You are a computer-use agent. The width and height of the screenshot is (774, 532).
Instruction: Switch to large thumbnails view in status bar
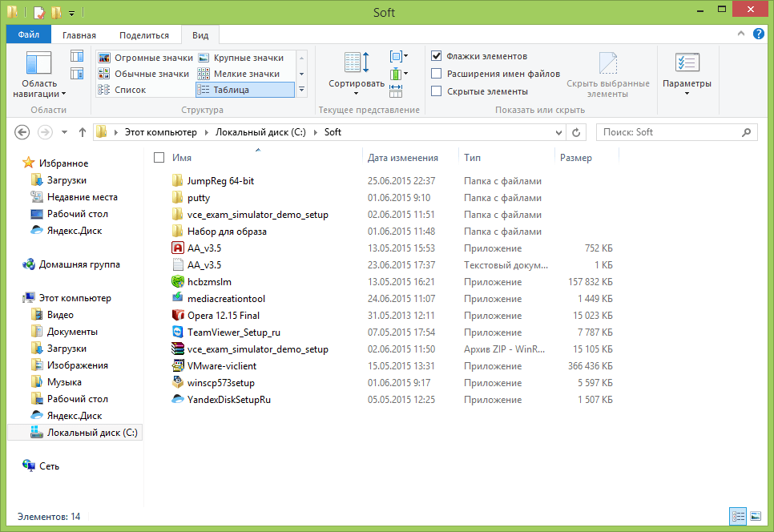point(755,517)
